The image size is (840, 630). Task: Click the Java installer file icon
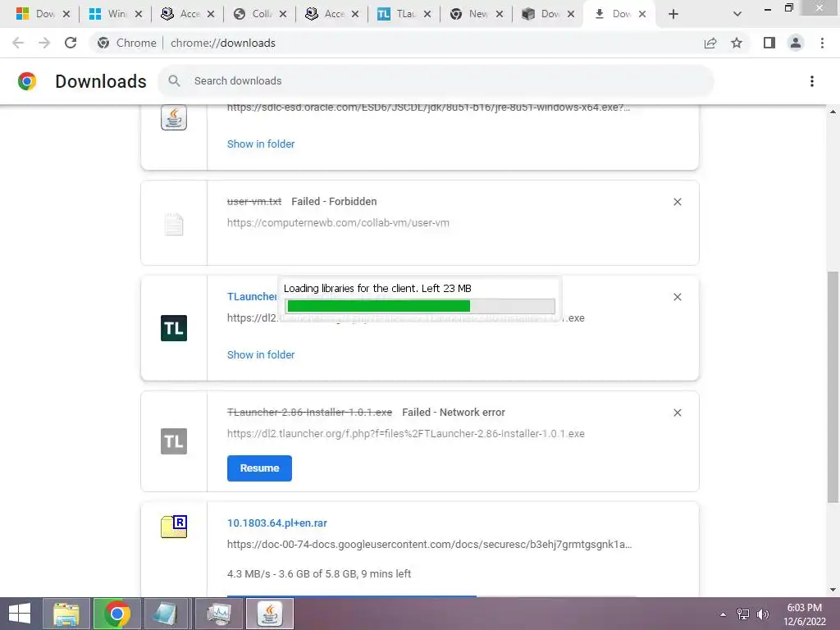click(174, 117)
